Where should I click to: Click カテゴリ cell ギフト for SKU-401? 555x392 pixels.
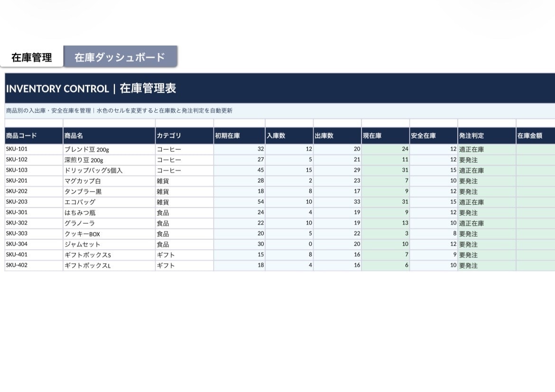(185, 255)
